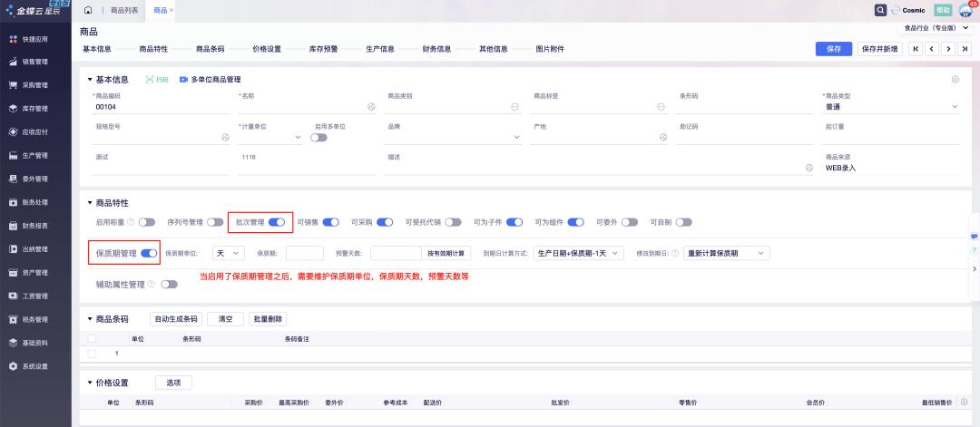980x427 pixels.
Task: Open the 到期日计算方式 dropdown
Action: [579, 253]
